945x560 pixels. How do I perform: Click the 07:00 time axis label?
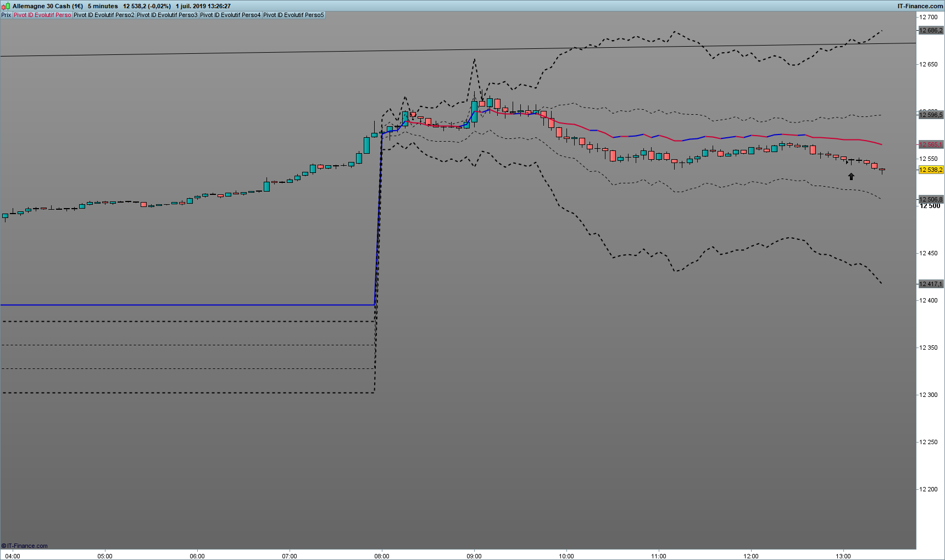290,556
